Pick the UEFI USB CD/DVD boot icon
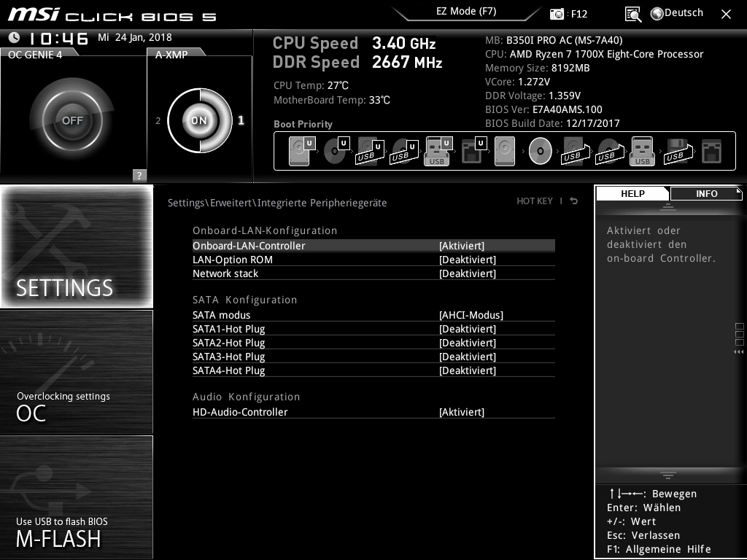The height and width of the screenshot is (560, 747). click(404, 151)
